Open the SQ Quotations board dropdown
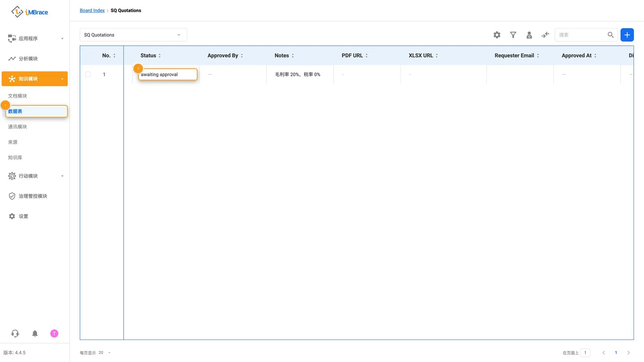The width and height of the screenshot is (644, 362). [x=133, y=35]
